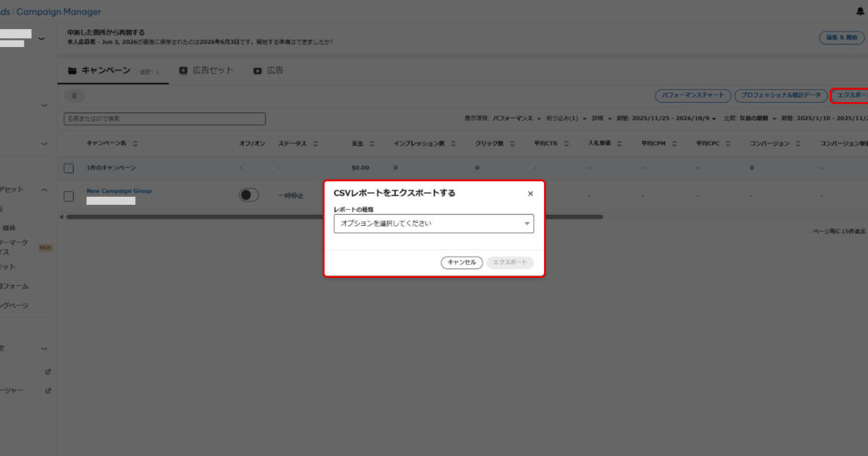Click the オフ/オン column header

(x=252, y=143)
